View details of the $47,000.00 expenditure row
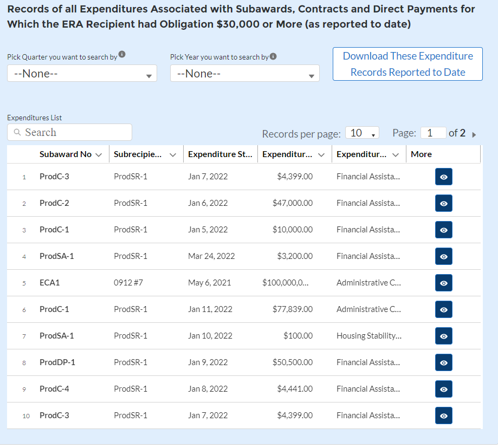498x448 pixels. tap(443, 203)
